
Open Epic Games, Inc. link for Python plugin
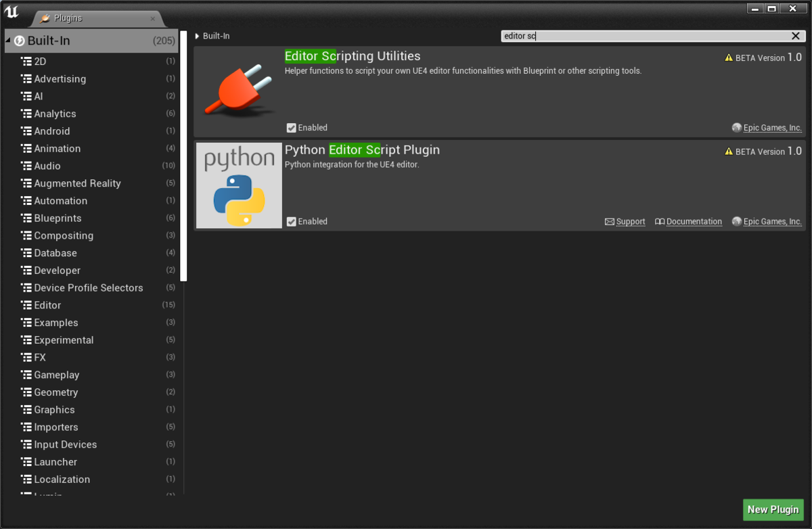point(773,222)
